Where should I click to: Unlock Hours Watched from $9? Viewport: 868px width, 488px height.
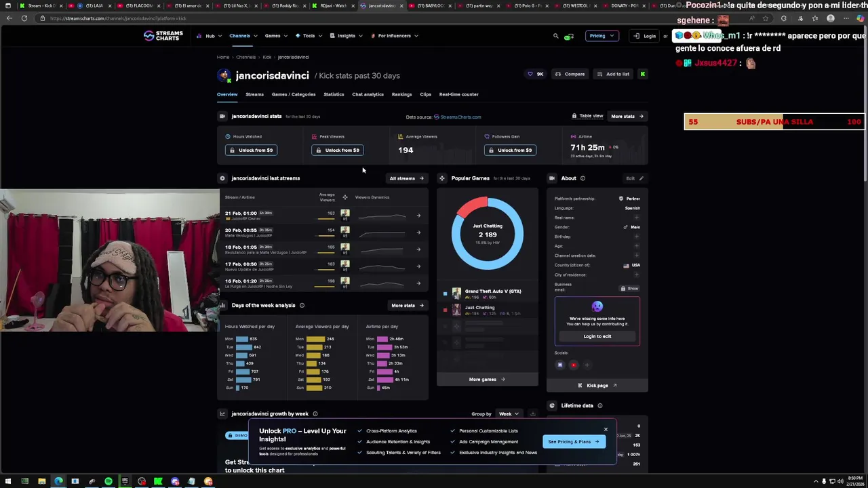[251, 150]
